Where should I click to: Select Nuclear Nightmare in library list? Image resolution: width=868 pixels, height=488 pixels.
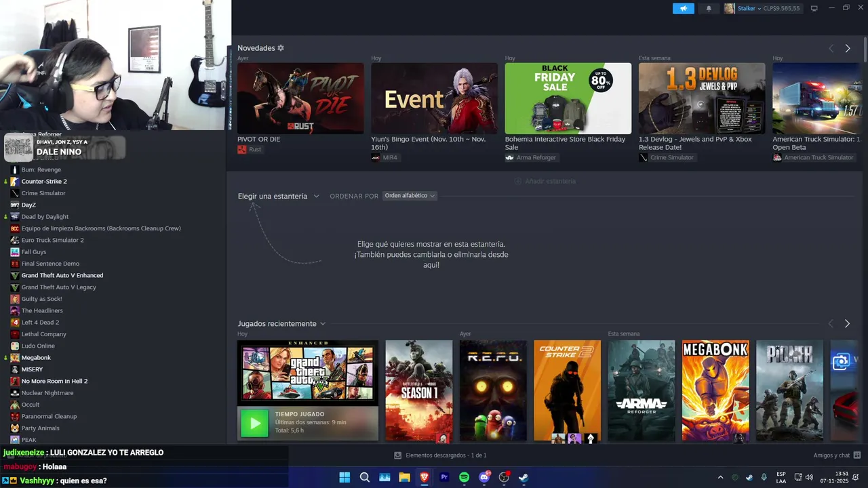click(47, 393)
